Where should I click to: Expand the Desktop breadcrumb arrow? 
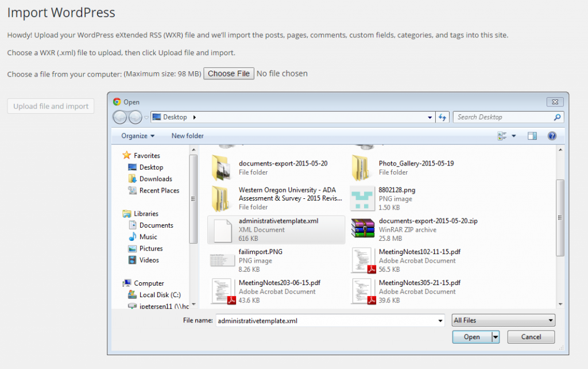pyautogui.click(x=194, y=117)
